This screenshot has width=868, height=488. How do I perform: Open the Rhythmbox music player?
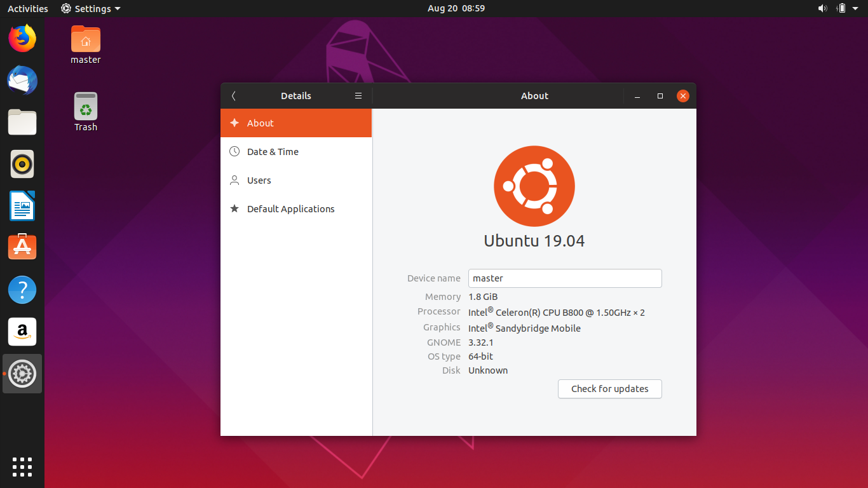[x=22, y=164]
